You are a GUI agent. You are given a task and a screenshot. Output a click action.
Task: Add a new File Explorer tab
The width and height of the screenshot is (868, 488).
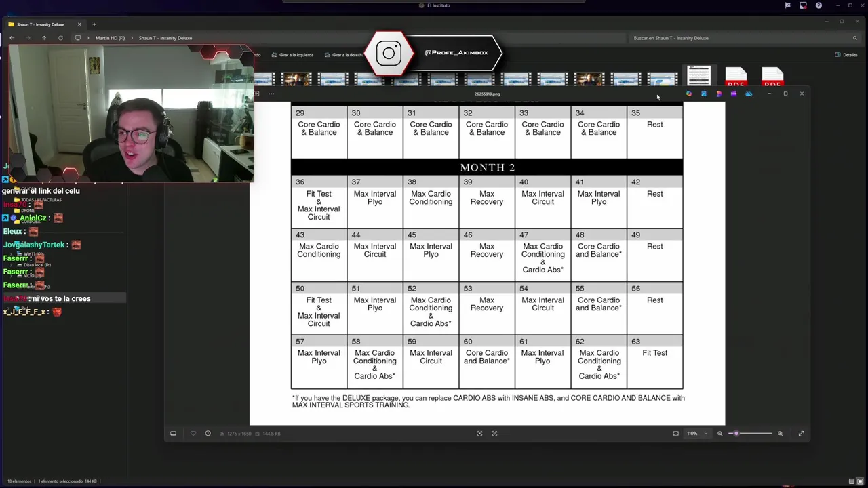click(x=94, y=24)
